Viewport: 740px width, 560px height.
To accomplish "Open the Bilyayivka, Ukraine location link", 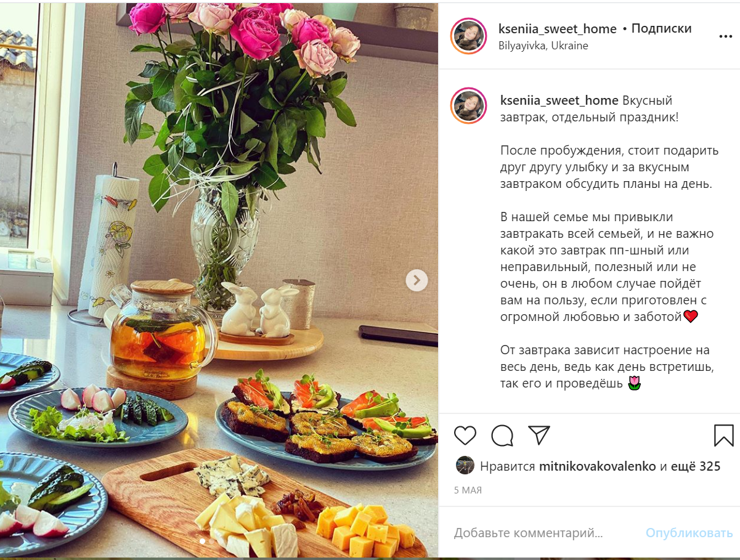I will point(543,46).
